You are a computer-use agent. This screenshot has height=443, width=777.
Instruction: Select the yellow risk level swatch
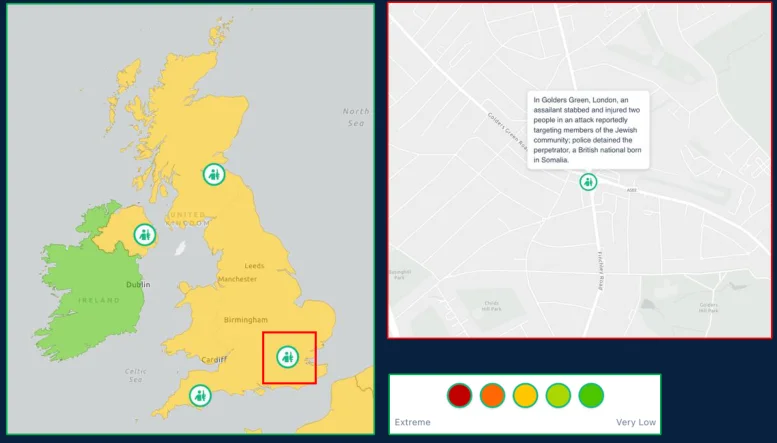click(525, 395)
